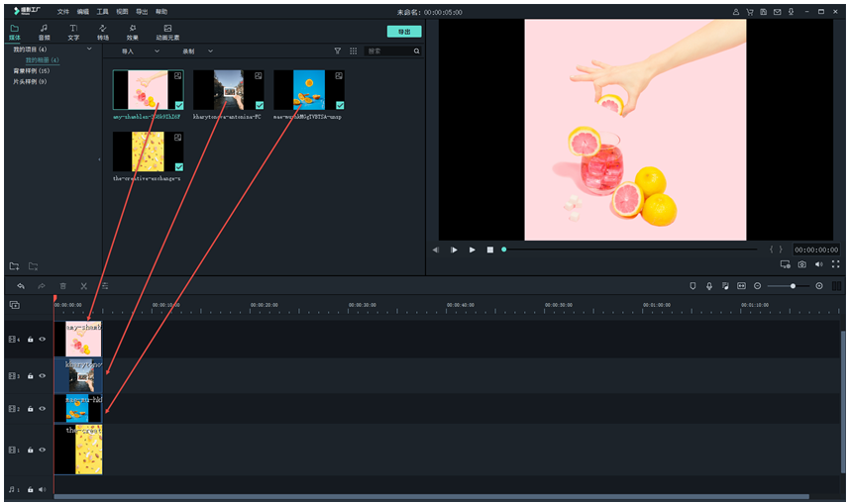The width and height of the screenshot is (848, 504).
Task: Open the 工具 menu in menu bar
Action: click(x=102, y=12)
